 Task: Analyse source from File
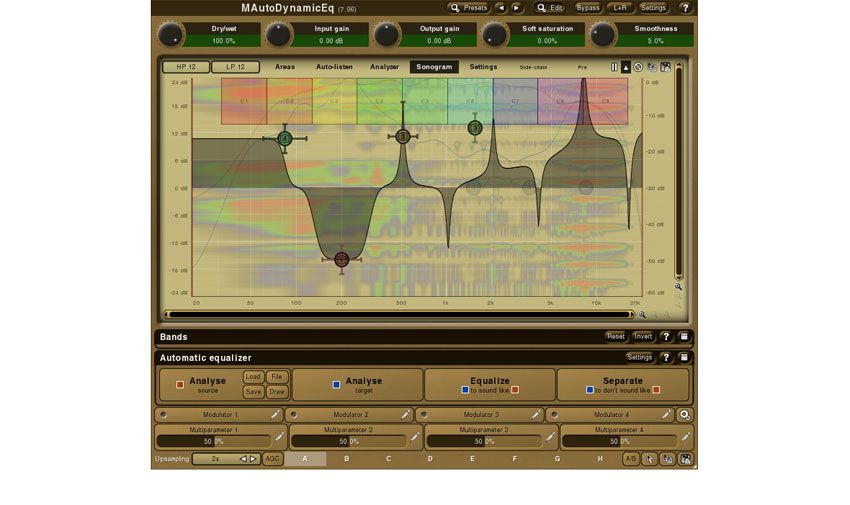(x=277, y=377)
